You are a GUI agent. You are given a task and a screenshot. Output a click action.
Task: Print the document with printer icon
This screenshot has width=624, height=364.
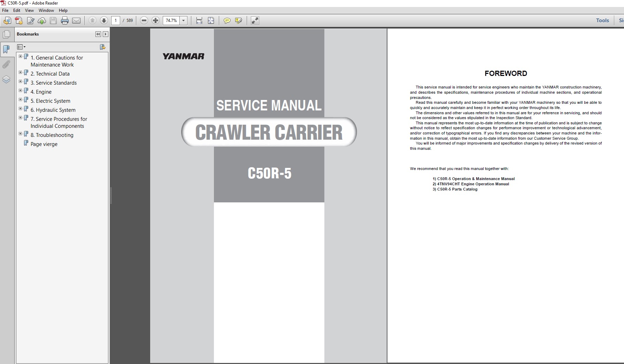pyautogui.click(x=65, y=21)
